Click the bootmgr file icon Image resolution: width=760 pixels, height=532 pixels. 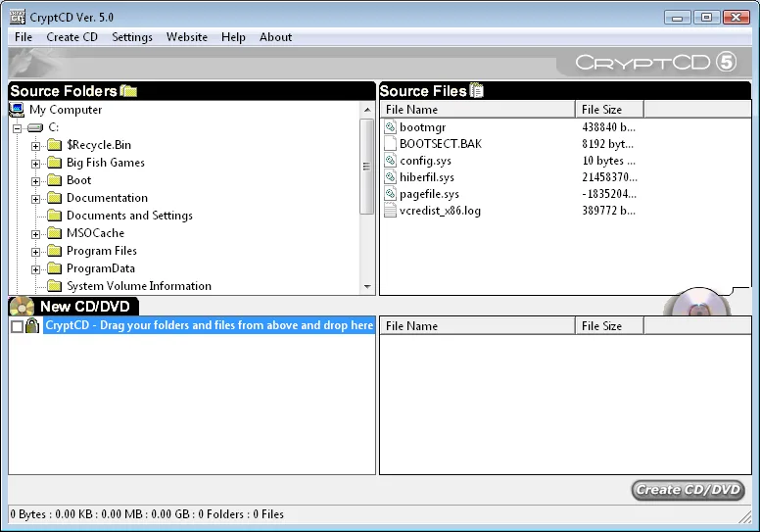390,127
